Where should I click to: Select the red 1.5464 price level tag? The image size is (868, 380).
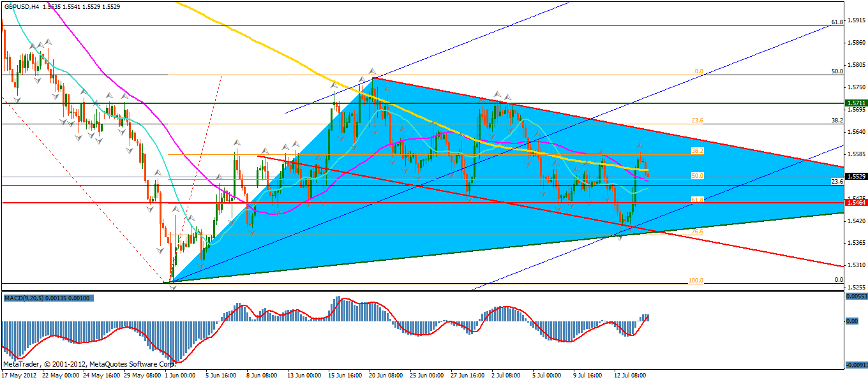click(x=855, y=202)
